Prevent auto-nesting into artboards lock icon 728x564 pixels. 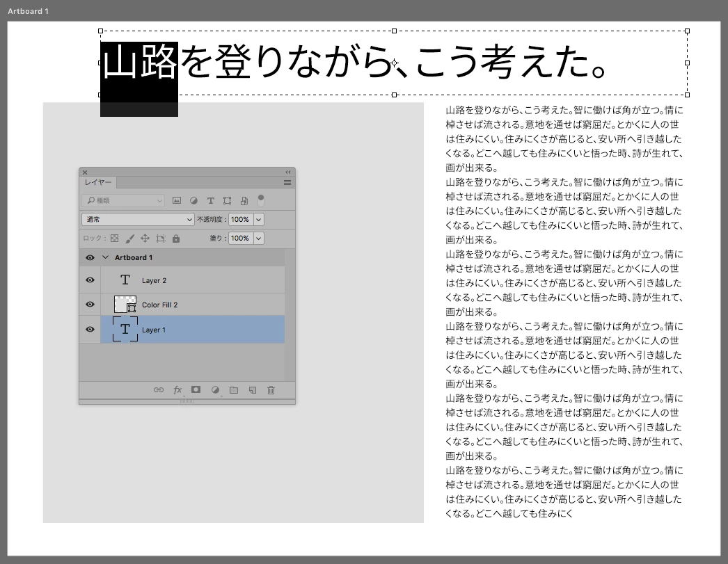tap(161, 239)
